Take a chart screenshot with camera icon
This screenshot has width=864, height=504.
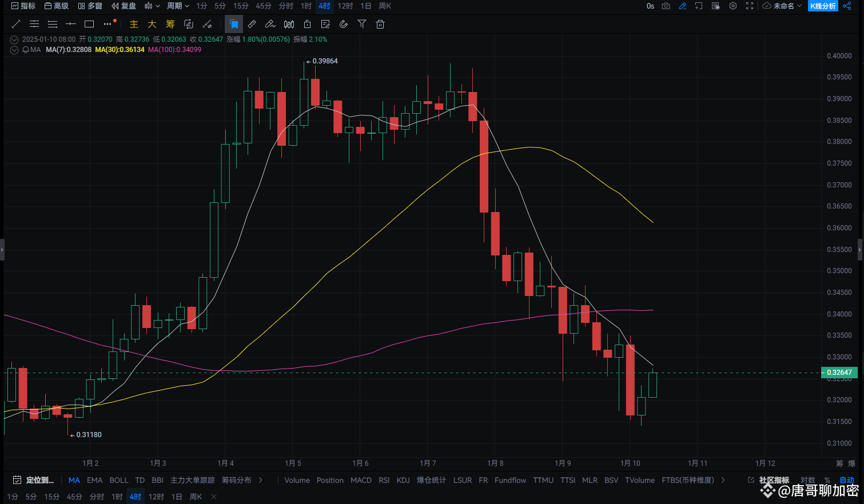(666, 6)
